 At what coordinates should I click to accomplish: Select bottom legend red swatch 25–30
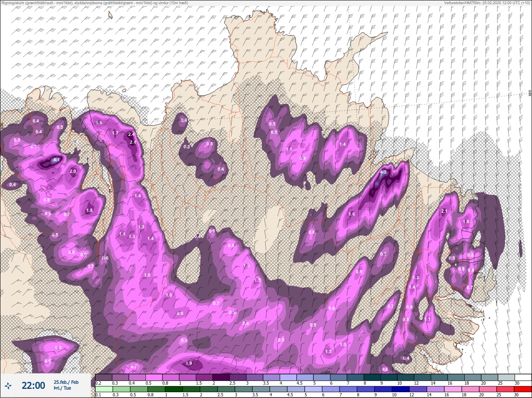[x=523, y=389]
